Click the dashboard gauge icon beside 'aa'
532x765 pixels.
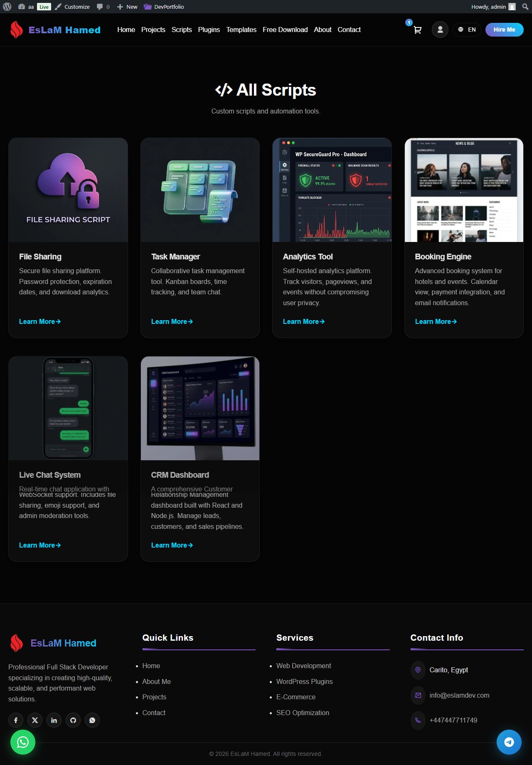click(22, 7)
